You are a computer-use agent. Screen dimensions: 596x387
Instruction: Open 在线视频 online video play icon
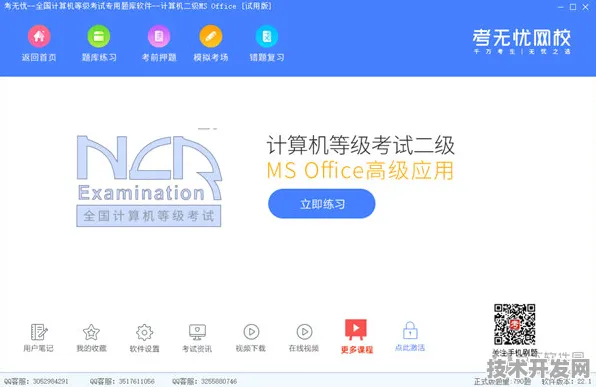pyautogui.click(x=304, y=332)
